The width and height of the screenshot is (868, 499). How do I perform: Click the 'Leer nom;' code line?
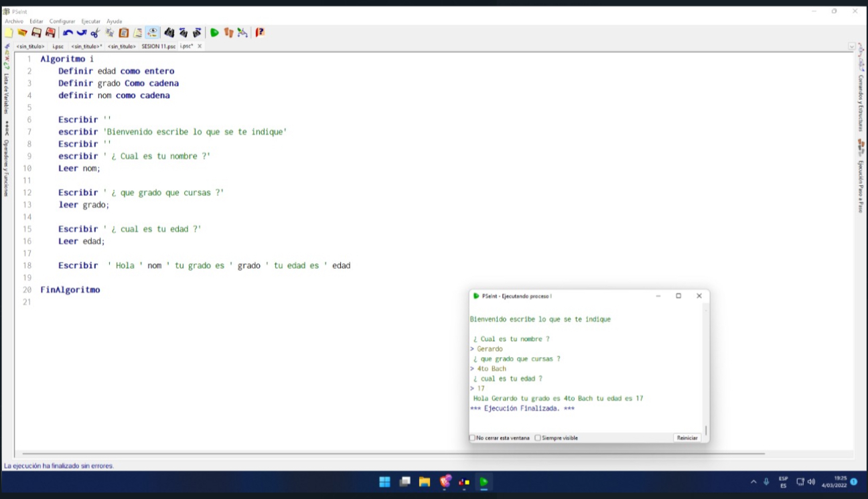(x=79, y=168)
